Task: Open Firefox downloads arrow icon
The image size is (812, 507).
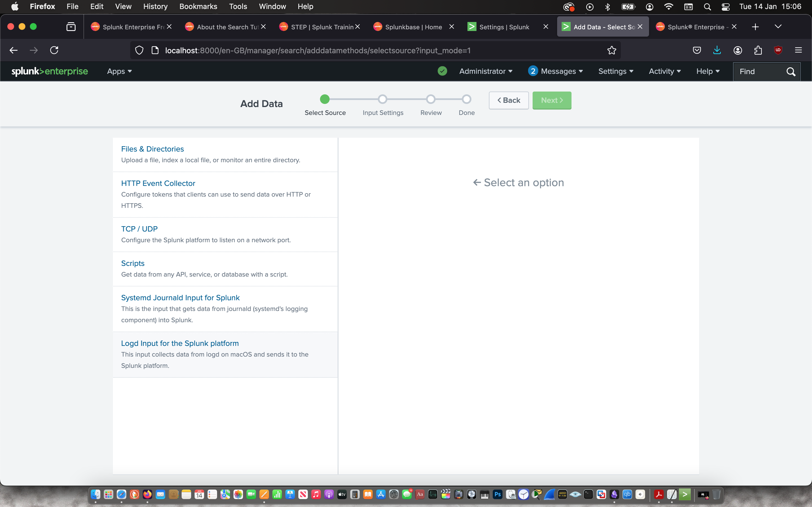Action: (717, 50)
